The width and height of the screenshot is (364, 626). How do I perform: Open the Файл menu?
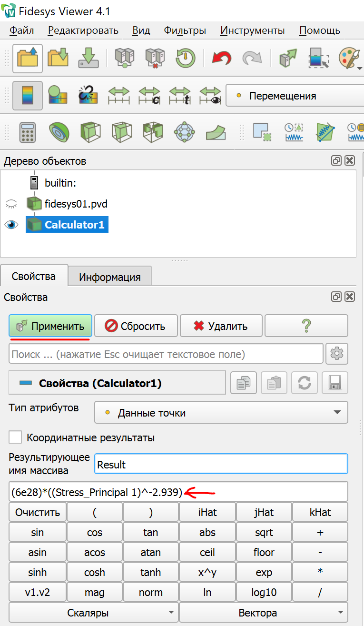(22, 30)
